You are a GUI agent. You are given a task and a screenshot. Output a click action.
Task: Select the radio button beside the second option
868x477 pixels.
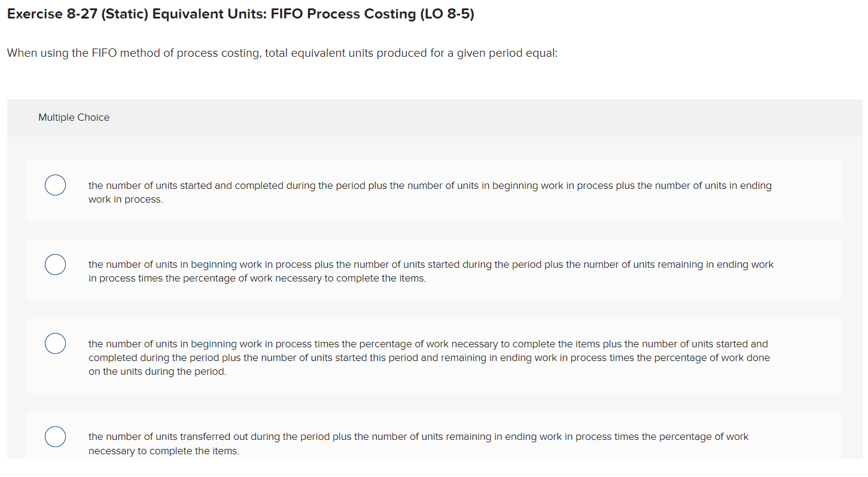click(55, 264)
